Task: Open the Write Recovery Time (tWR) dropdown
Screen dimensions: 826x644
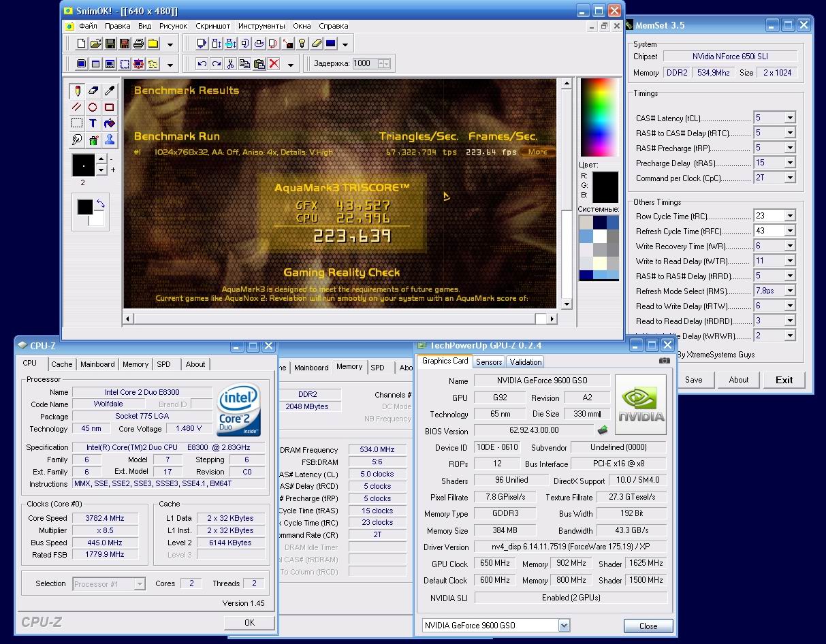Action: 790,246
